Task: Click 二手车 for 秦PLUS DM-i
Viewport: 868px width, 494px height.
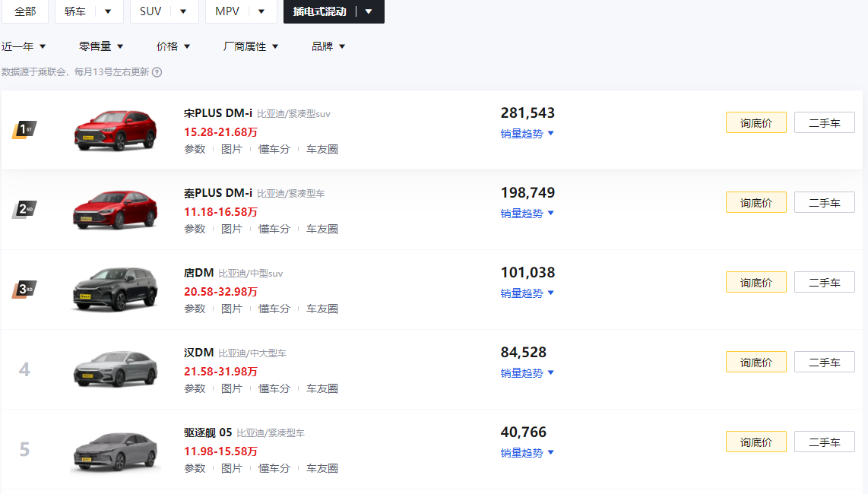Action: click(x=825, y=202)
